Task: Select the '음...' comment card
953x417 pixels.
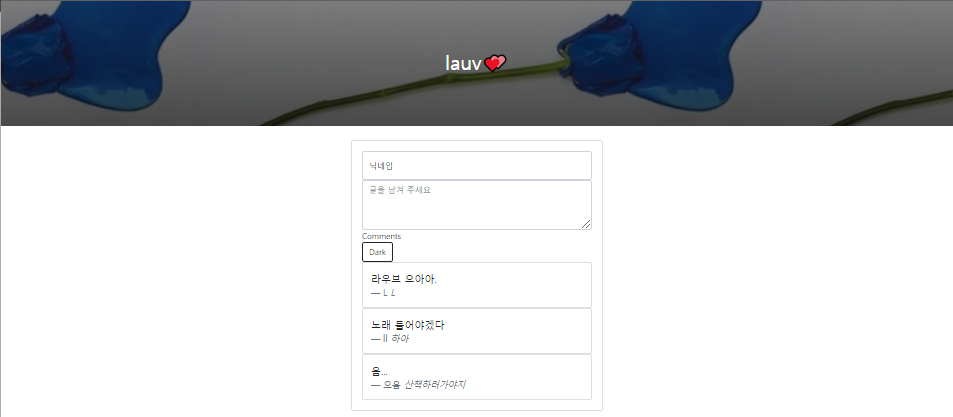Action: (x=476, y=377)
